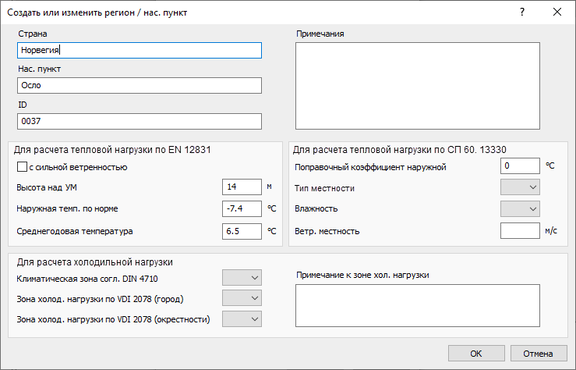Screen dimensions: 576x370
Task: Open Зона холод. нагрузки VDI 2078 (город) dropdown
Action: 242,298
